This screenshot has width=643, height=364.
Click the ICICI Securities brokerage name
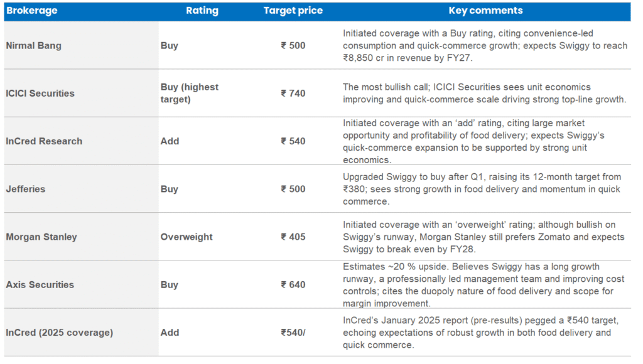click(40, 94)
